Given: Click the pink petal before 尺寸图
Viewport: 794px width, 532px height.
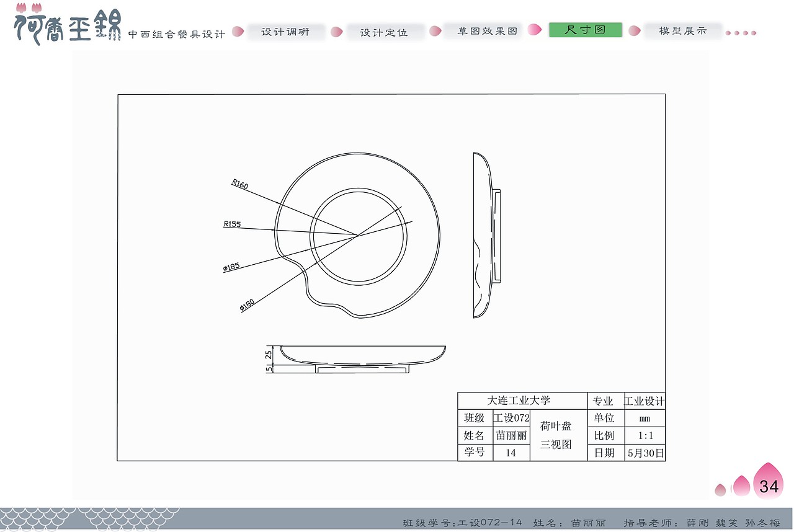Looking at the screenshot, I should [534, 29].
